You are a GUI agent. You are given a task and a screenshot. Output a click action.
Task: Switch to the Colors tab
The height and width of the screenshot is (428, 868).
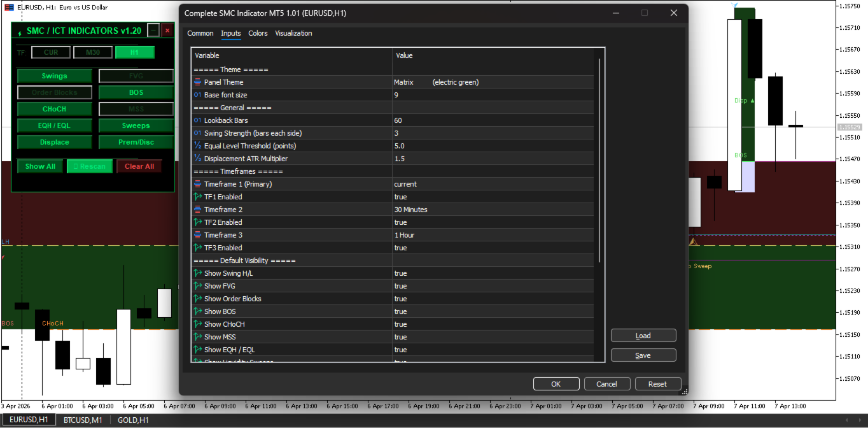(258, 33)
